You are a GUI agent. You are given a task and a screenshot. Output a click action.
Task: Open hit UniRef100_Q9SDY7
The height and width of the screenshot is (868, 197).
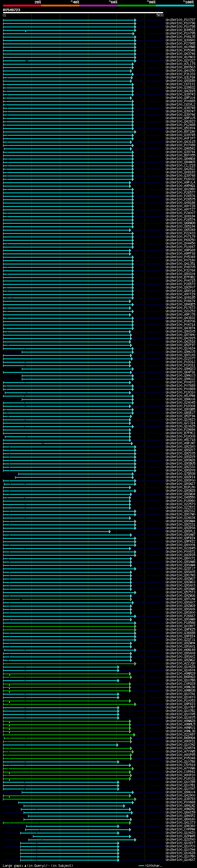coord(180,450)
